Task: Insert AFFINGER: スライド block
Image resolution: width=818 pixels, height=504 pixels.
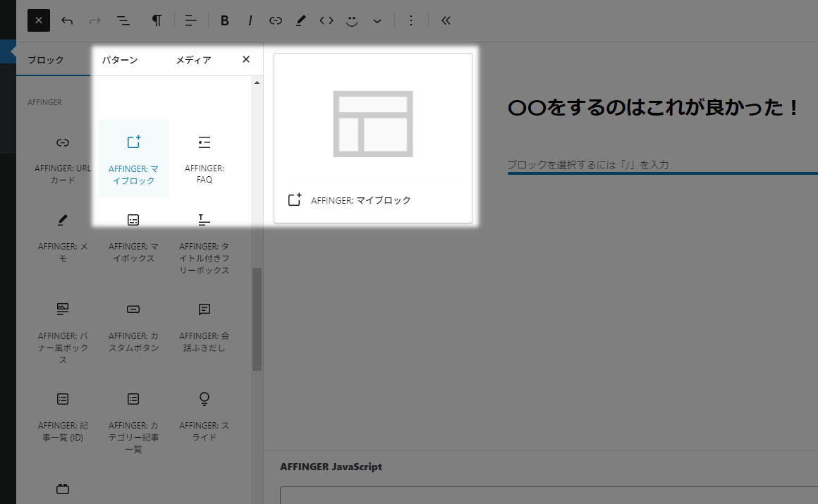Action: [x=204, y=422]
